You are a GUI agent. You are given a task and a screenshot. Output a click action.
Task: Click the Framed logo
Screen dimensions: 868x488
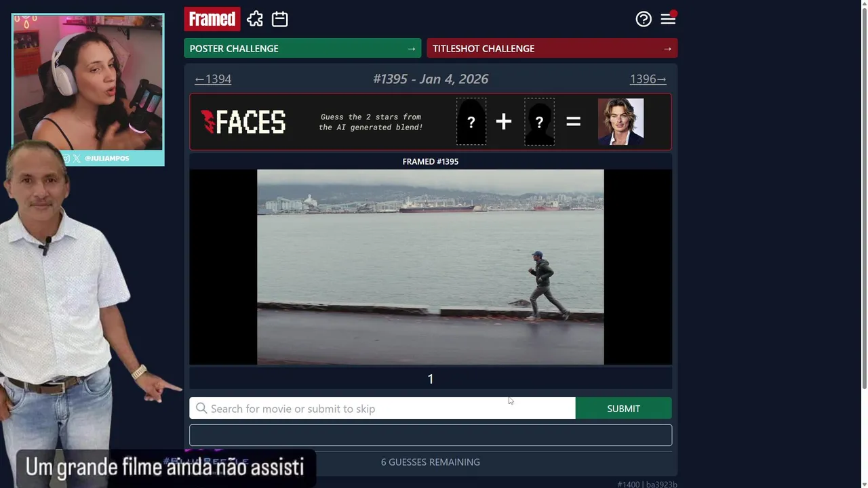point(212,19)
